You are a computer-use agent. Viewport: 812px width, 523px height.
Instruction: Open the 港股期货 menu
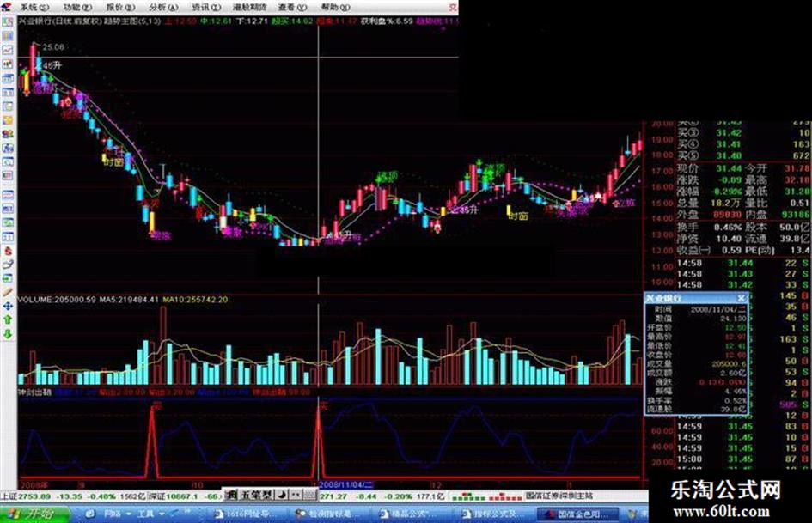click(249, 7)
